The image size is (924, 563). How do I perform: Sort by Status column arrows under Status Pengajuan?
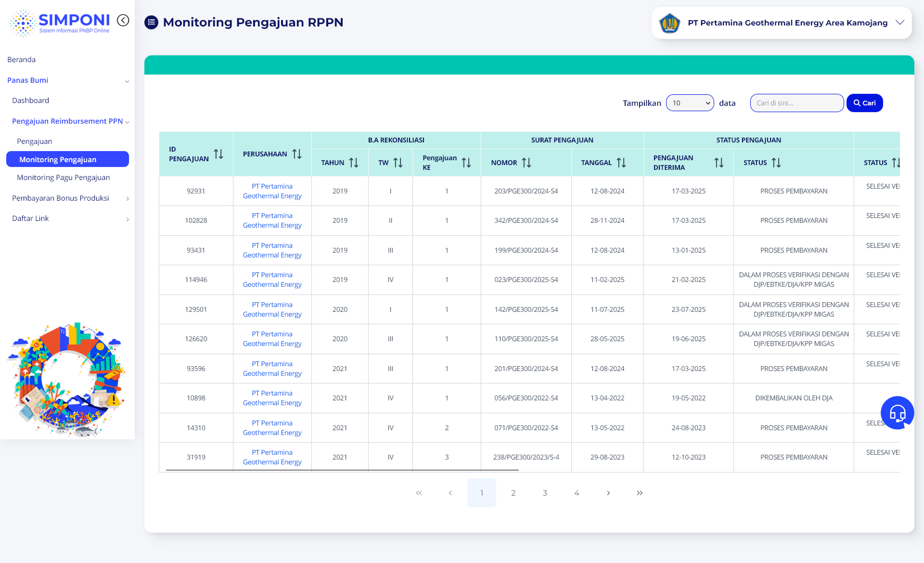(x=776, y=163)
